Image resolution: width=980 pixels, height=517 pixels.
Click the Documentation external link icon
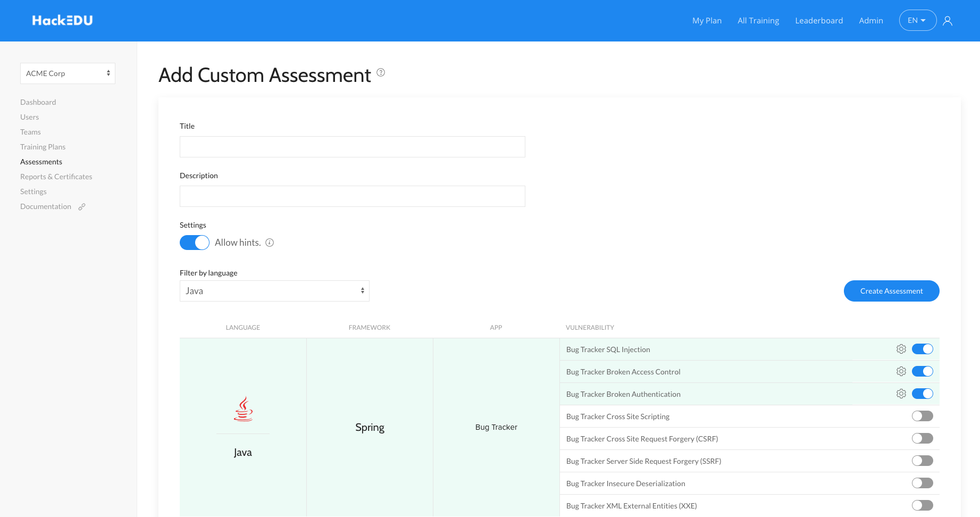(x=82, y=207)
